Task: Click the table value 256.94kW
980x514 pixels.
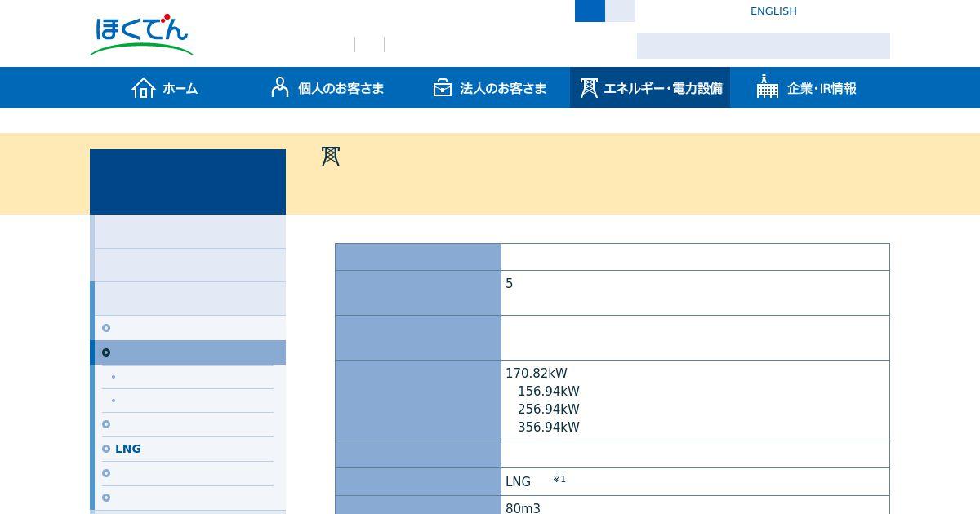Action: (x=549, y=410)
